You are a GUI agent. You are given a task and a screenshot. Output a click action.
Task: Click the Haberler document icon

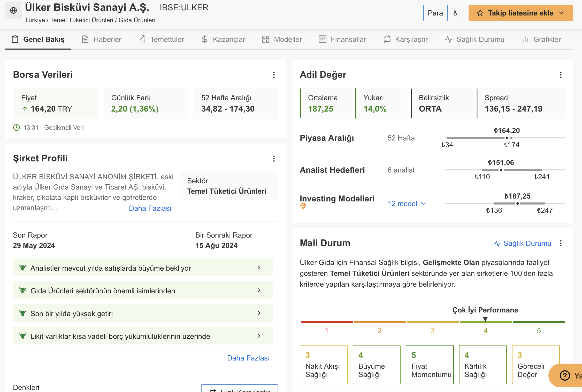click(x=85, y=39)
